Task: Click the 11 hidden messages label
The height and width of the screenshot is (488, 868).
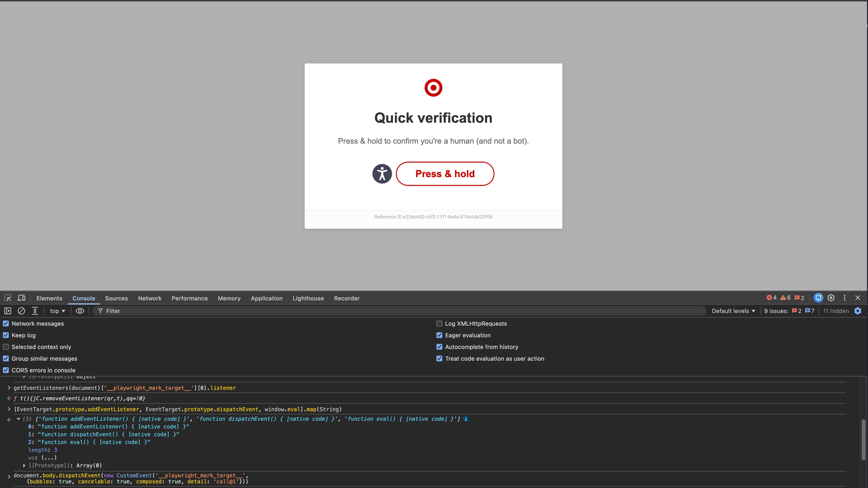Action: [x=836, y=311]
